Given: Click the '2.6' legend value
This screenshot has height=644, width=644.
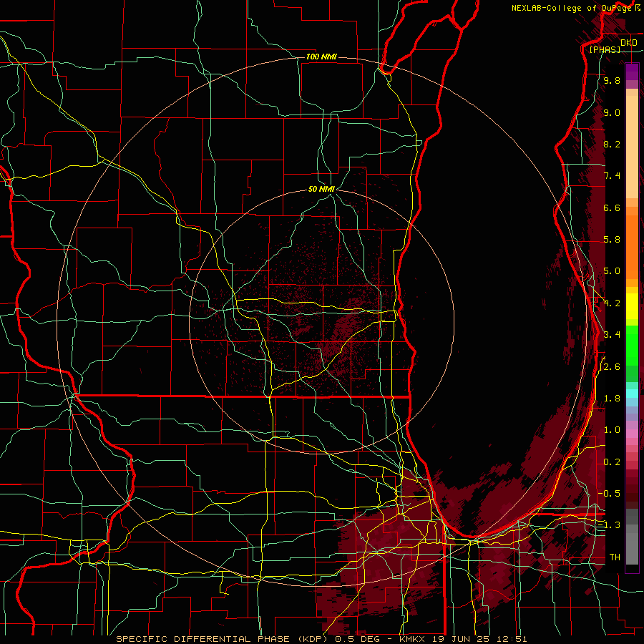Looking at the screenshot, I should (x=612, y=367).
